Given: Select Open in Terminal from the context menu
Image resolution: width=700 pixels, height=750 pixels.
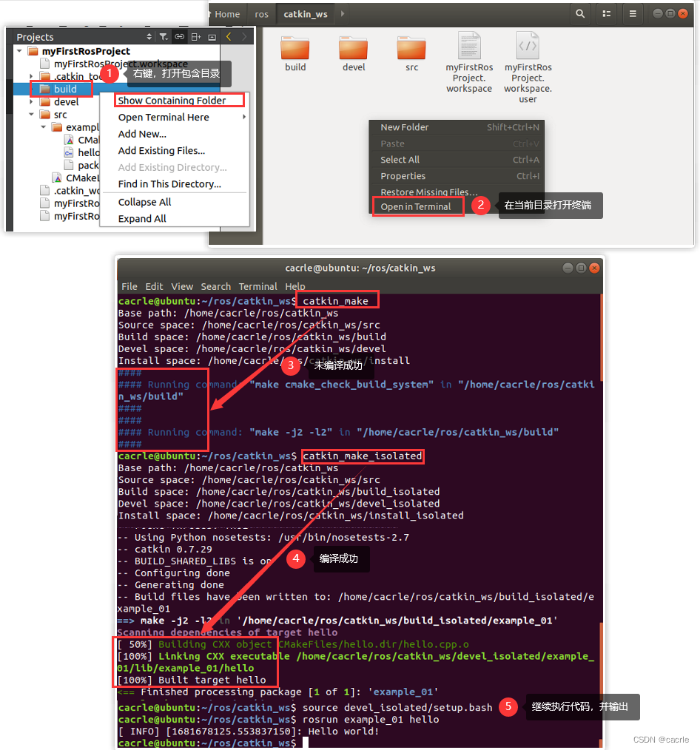Looking at the screenshot, I should pyautogui.click(x=417, y=205).
